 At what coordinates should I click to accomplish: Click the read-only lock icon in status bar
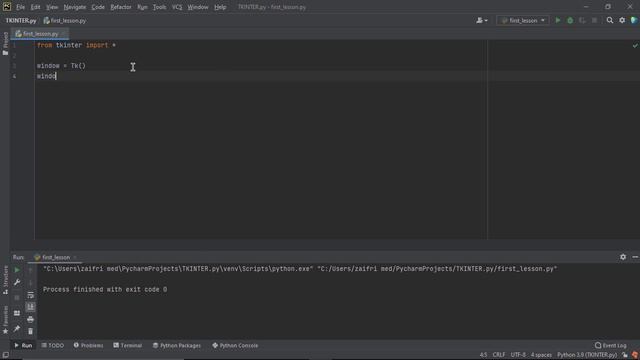(625, 355)
